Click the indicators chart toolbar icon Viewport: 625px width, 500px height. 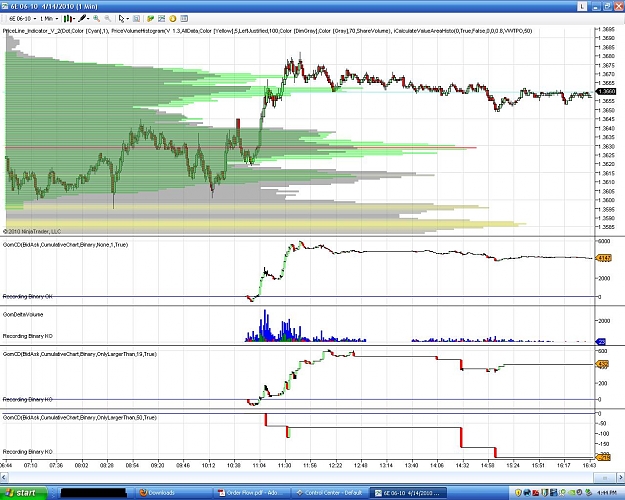click(161, 18)
